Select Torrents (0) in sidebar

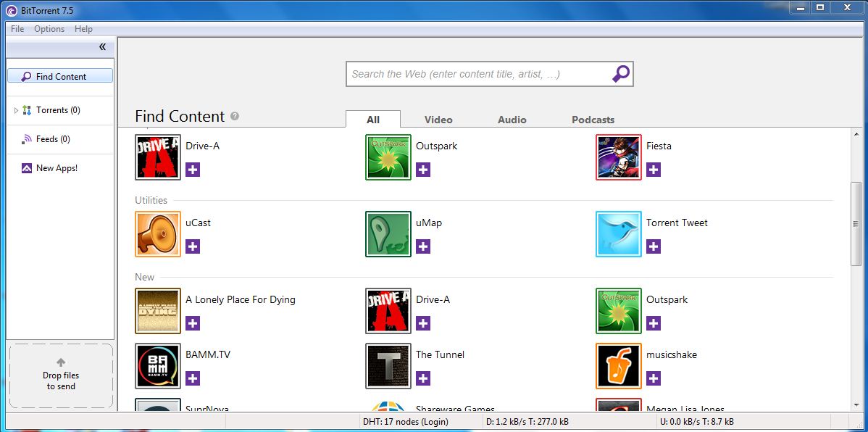pyautogui.click(x=58, y=110)
